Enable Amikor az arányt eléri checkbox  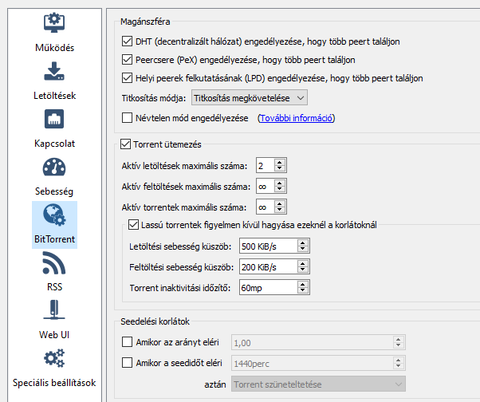127,342
